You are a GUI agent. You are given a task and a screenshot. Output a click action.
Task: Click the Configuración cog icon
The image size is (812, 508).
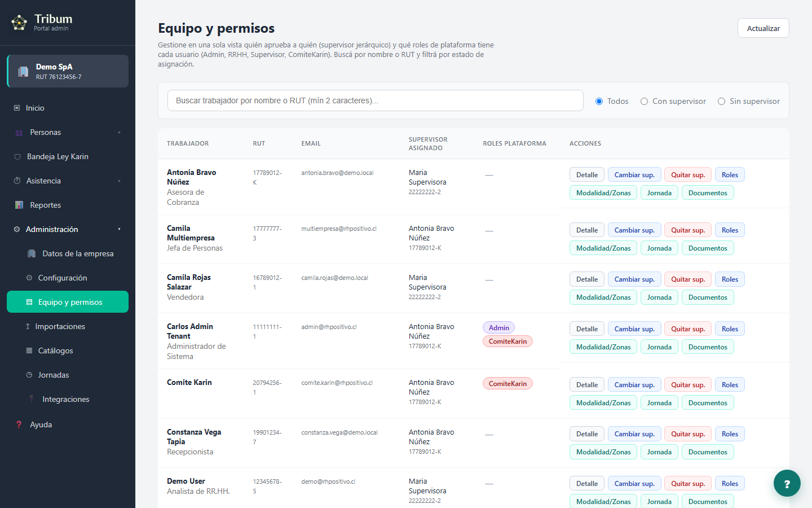[29, 278]
